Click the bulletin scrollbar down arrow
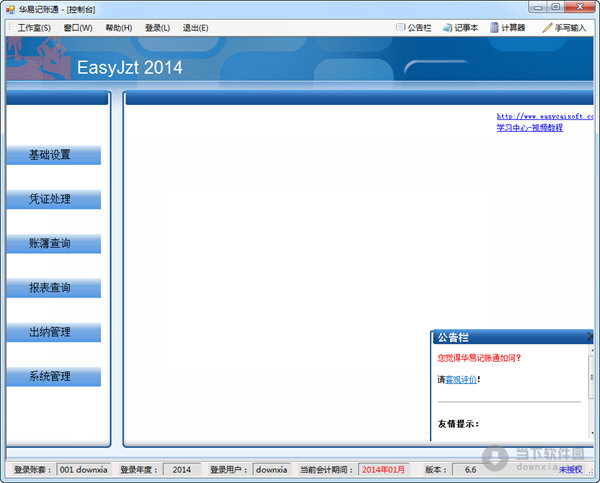Viewport: 600px width, 483px height. click(592, 433)
